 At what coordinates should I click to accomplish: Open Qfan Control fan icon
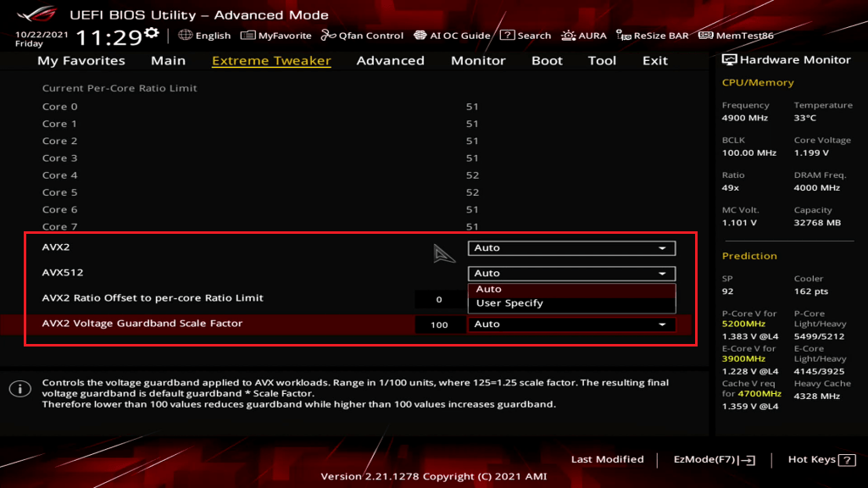pyautogui.click(x=328, y=36)
